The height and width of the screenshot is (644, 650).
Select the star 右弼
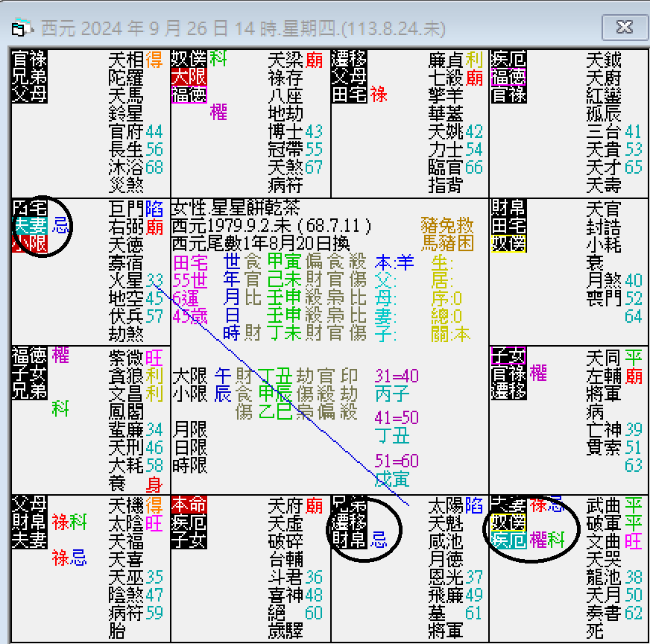tap(126, 227)
